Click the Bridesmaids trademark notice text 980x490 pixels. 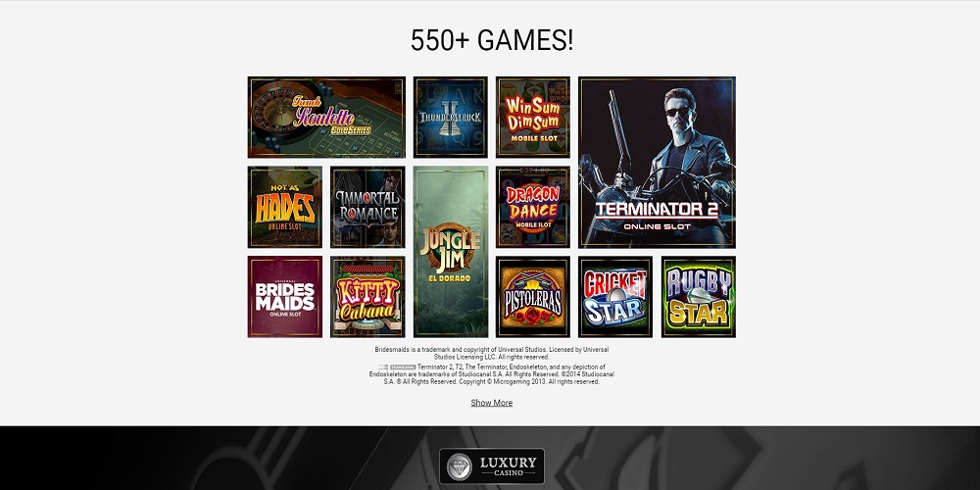tap(491, 353)
